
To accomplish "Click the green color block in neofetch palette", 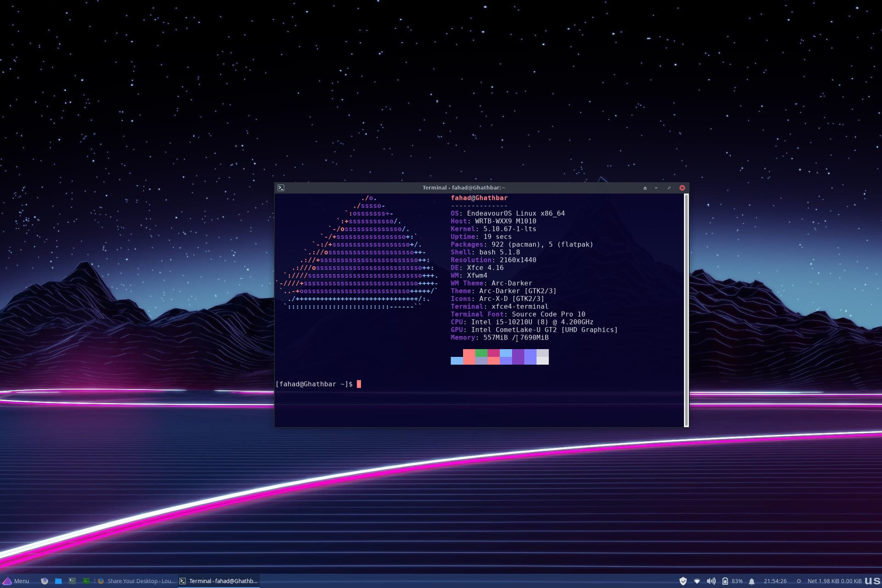I will point(481,353).
